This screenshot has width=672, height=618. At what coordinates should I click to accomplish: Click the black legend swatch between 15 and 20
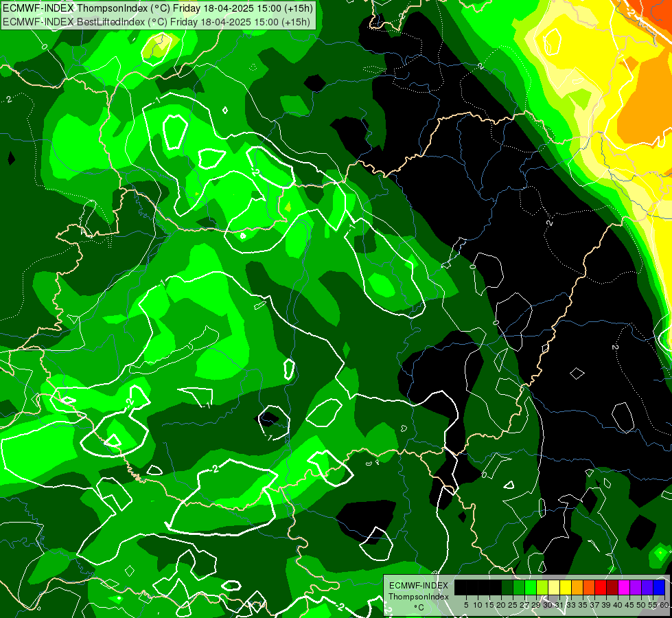click(496, 587)
